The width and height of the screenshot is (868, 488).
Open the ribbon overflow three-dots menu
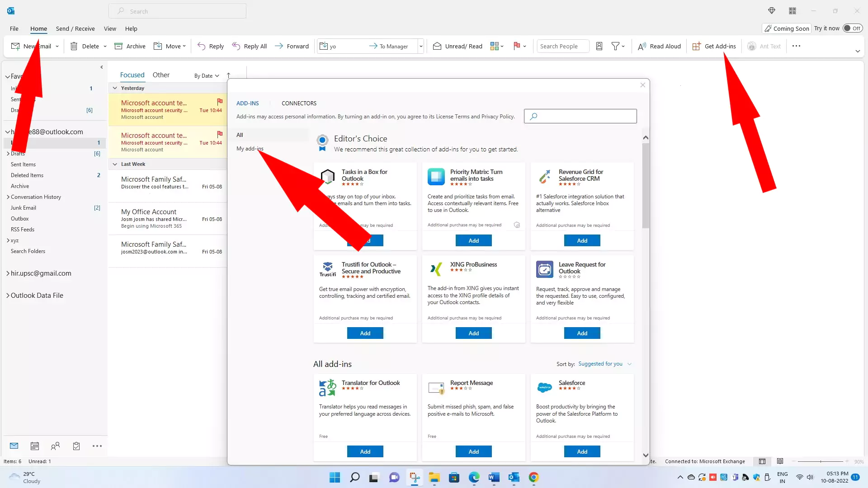point(796,46)
